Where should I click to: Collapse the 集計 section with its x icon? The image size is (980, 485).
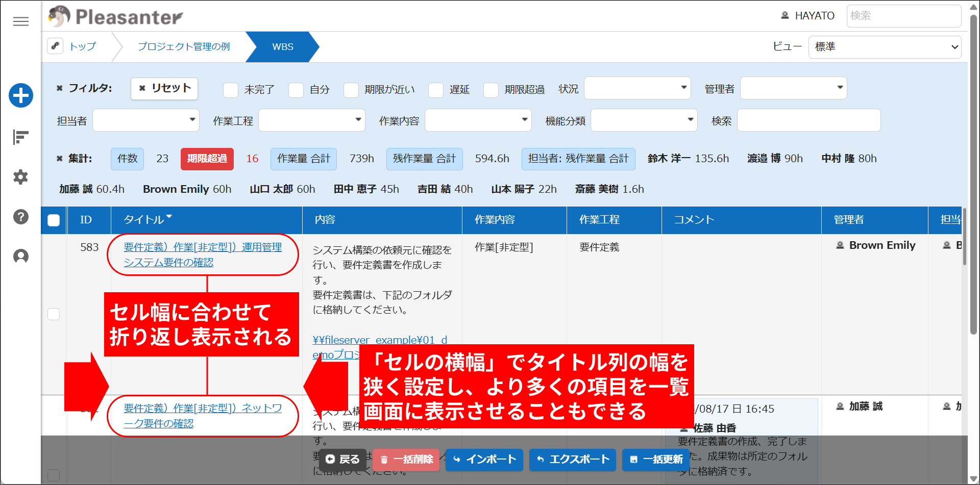(x=59, y=159)
